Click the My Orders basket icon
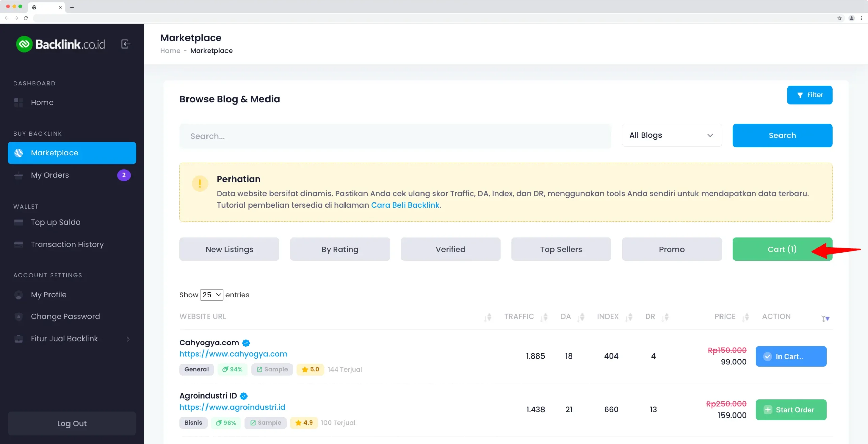This screenshot has height=444, width=868. (x=19, y=175)
